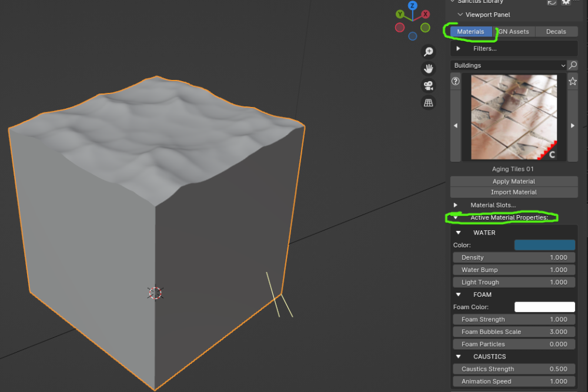Mark Aging Tiles 01 as favorite star
Screen dimensions: 588x392
pos(573,81)
